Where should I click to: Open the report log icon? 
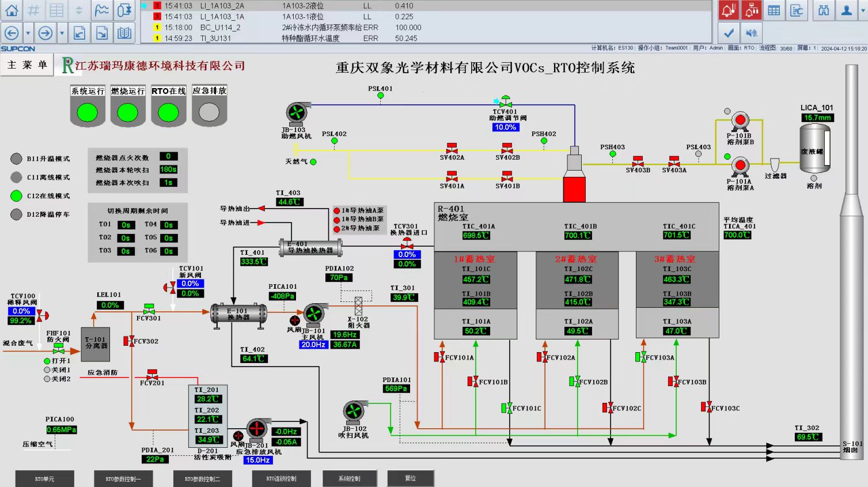pos(797,10)
